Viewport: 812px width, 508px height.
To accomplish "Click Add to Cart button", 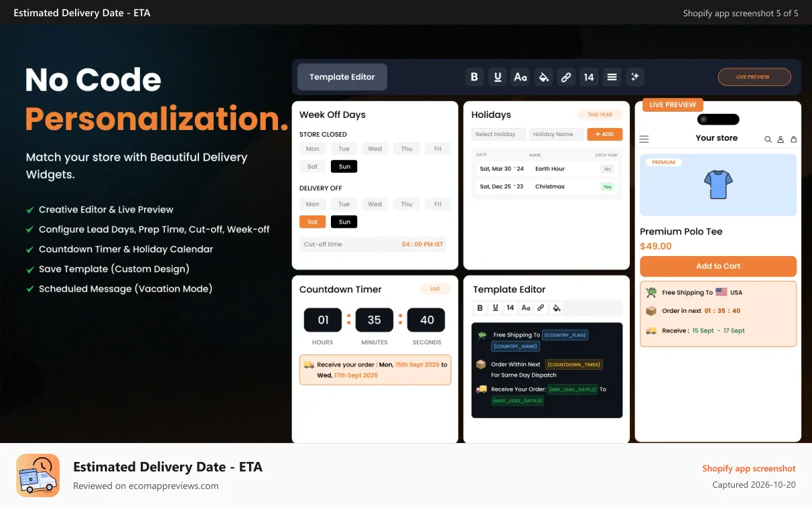I will click(x=718, y=266).
